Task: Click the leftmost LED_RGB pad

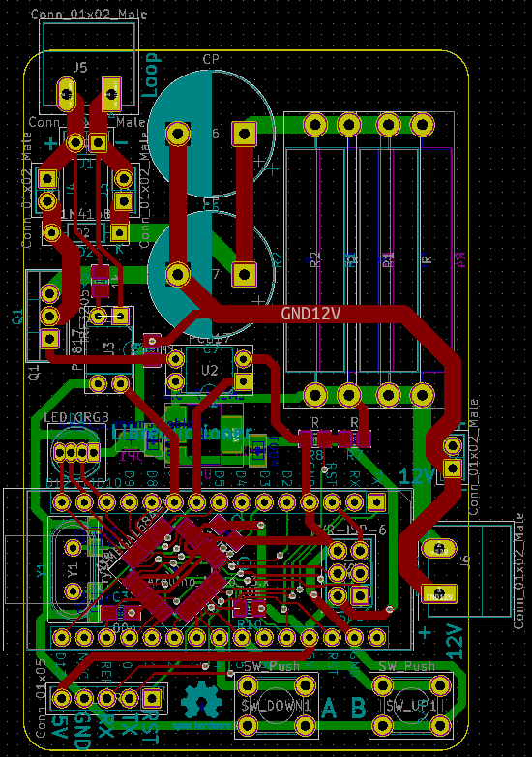Action: 60,453
